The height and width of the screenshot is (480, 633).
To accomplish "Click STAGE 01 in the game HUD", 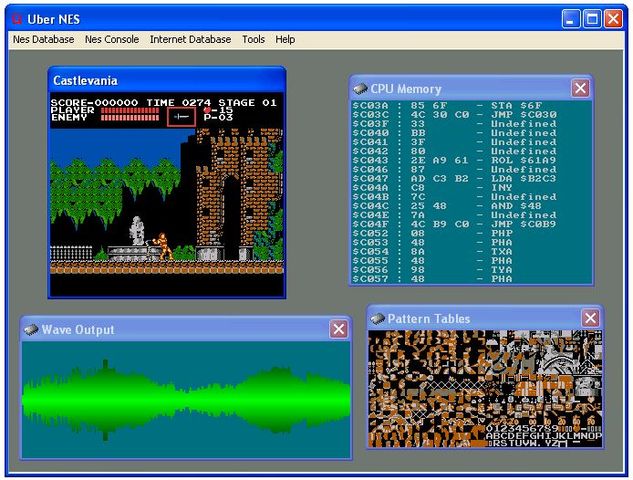I will tap(247, 103).
